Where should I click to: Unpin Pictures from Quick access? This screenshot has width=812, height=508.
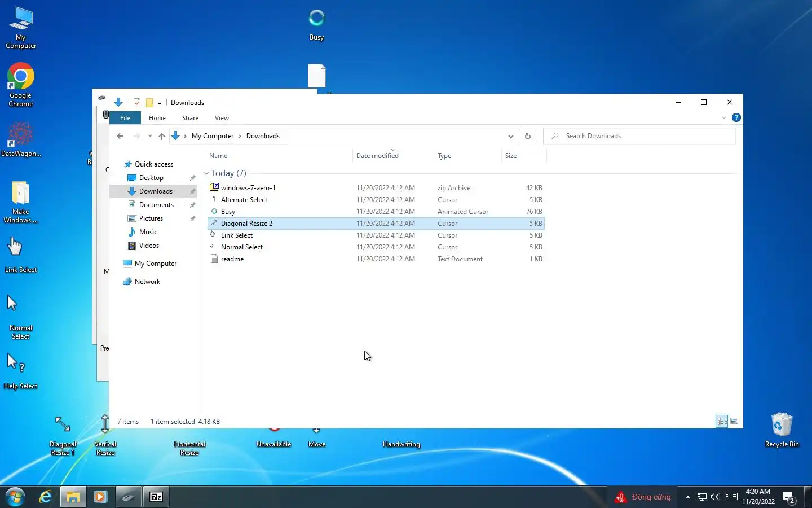pos(193,218)
